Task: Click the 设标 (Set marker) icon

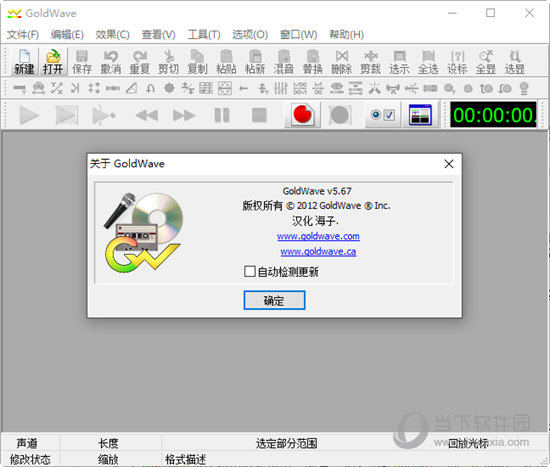Action: 457,62
